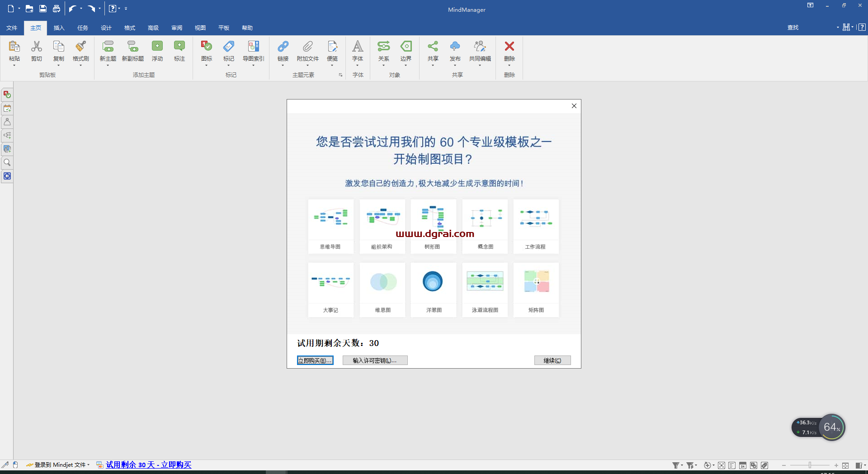
Task: Switch to the Tasks (任务) tab
Action: (x=83, y=28)
